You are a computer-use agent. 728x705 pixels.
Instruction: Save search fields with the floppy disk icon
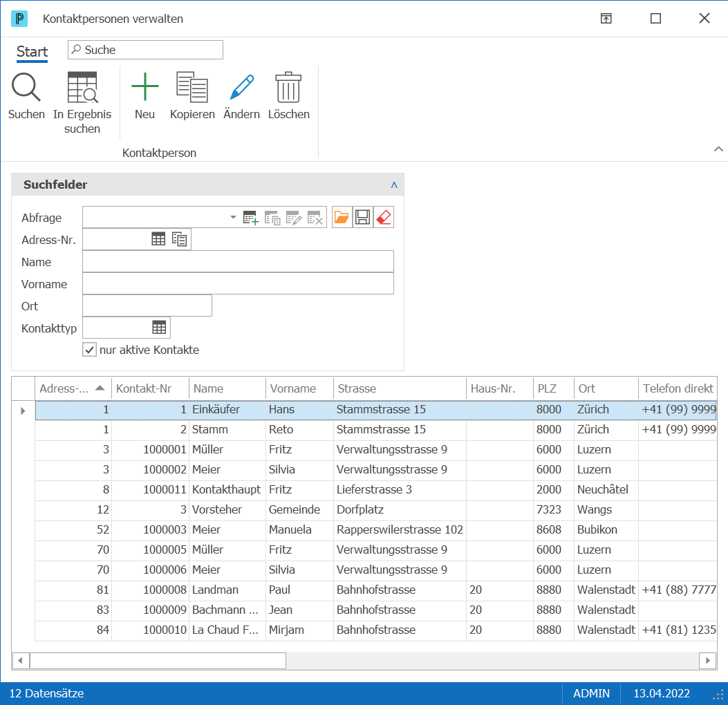(362, 217)
